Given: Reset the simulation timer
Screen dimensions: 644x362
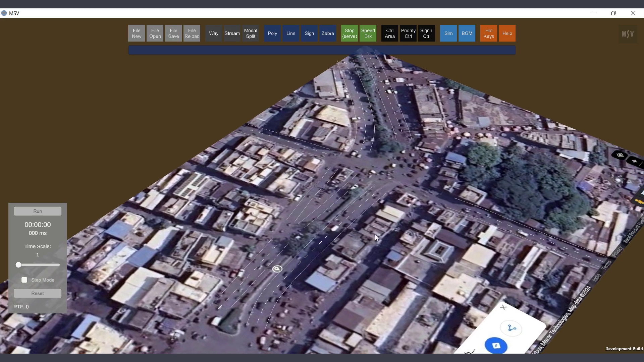Looking at the screenshot, I should click(x=38, y=293).
